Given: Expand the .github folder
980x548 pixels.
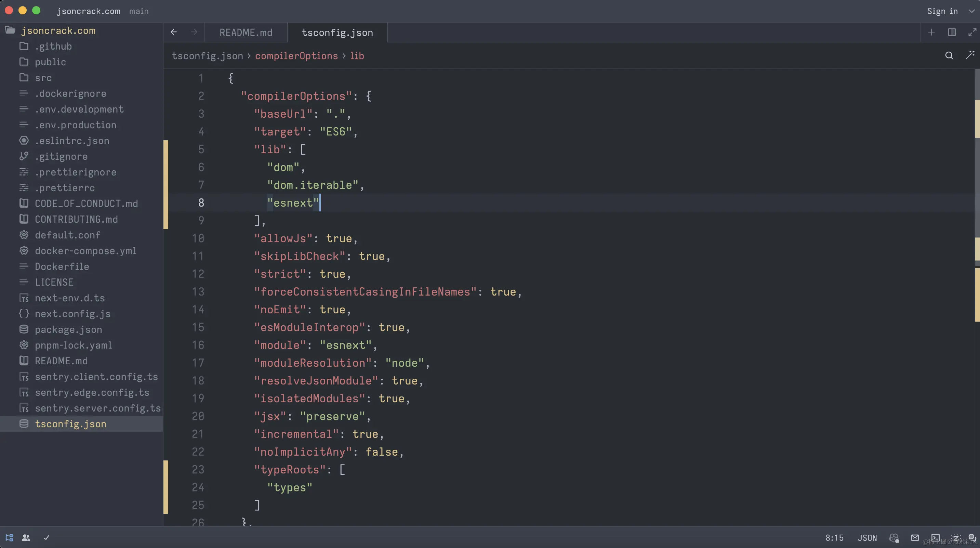Looking at the screenshot, I should pos(53,46).
